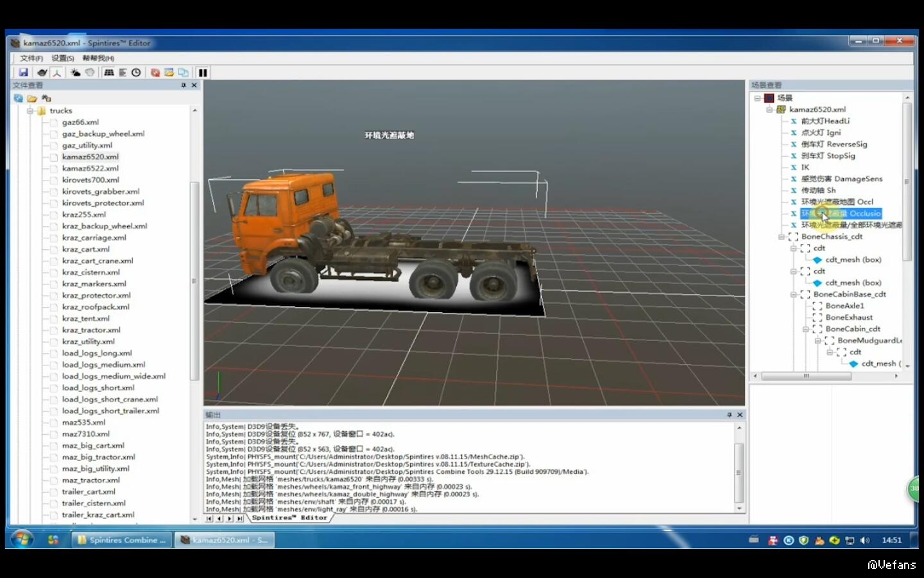The height and width of the screenshot is (578, 924).
Task: Click the refresh icon in file viewer panel
Action: [18, 98]
